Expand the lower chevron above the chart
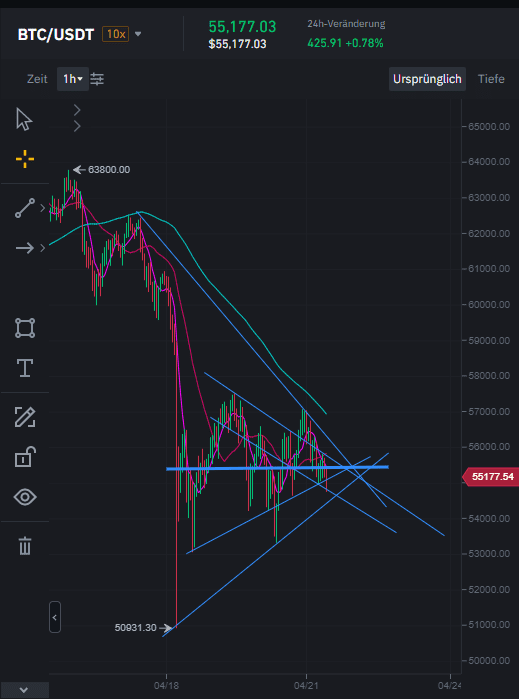 click(x=77, y=127)
